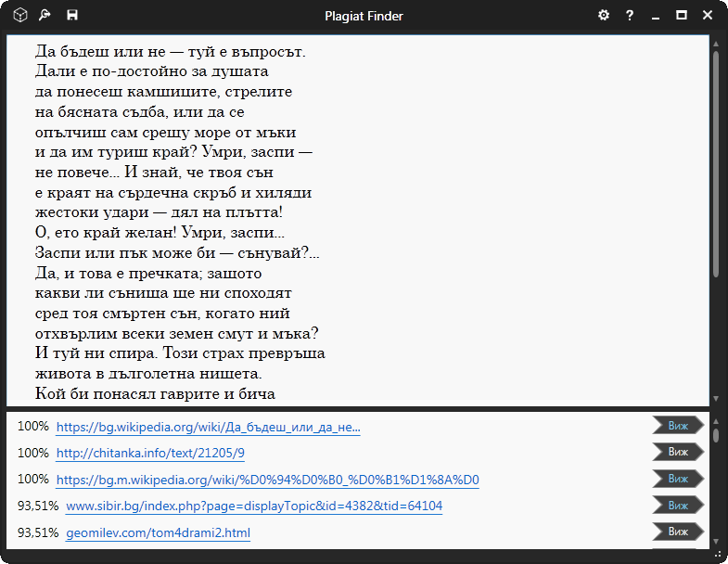Click Виж button for sibir.bg result
This screenshot has height=564, width=728.
pos(678,505)
